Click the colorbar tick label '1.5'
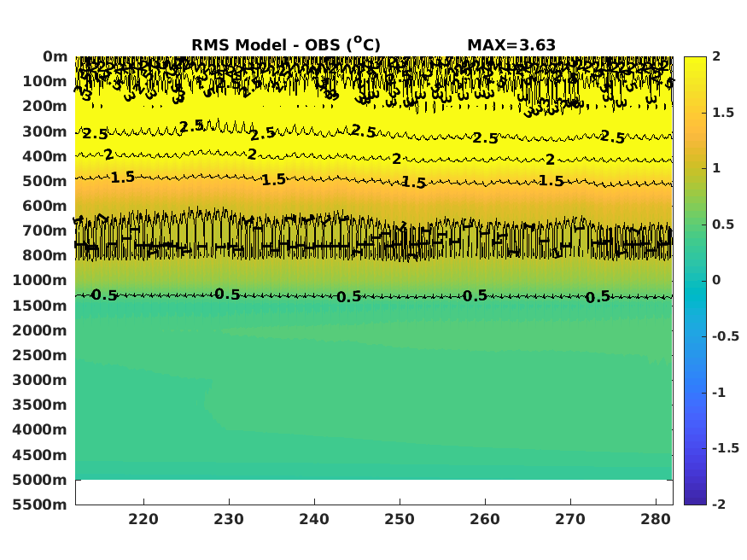The height and width of the screenshot is (560, 747). 723,113
